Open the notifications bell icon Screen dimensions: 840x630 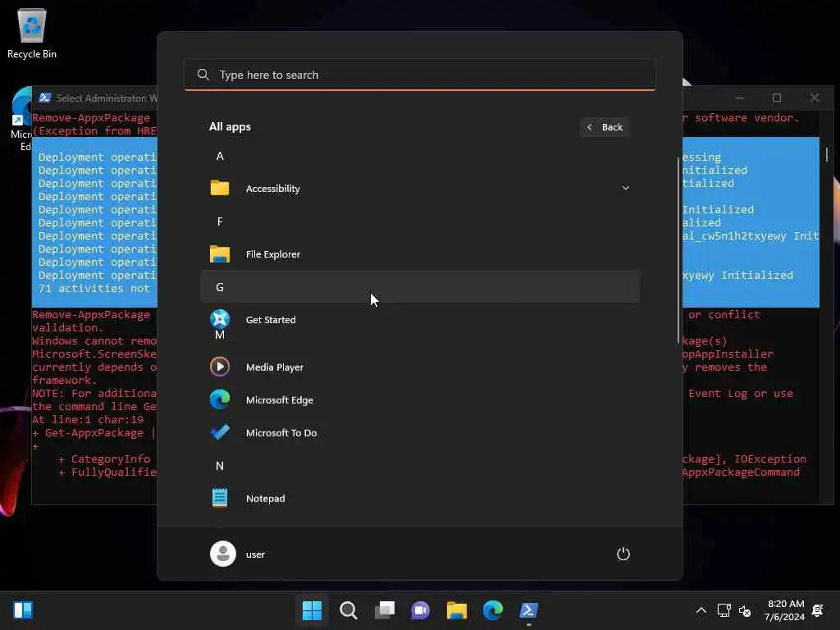pyautogui.click(x=818, y=610)
